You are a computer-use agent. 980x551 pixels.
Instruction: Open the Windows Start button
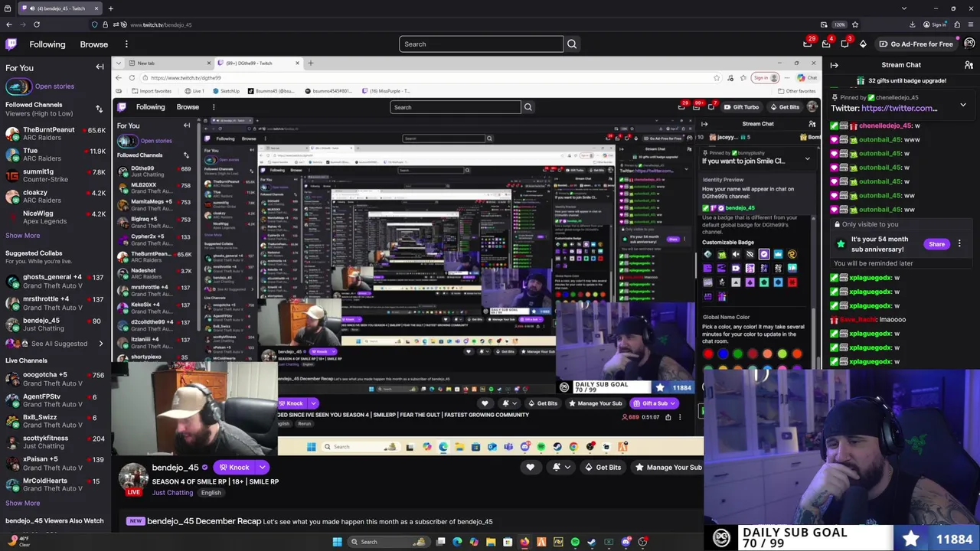(337, 542)
